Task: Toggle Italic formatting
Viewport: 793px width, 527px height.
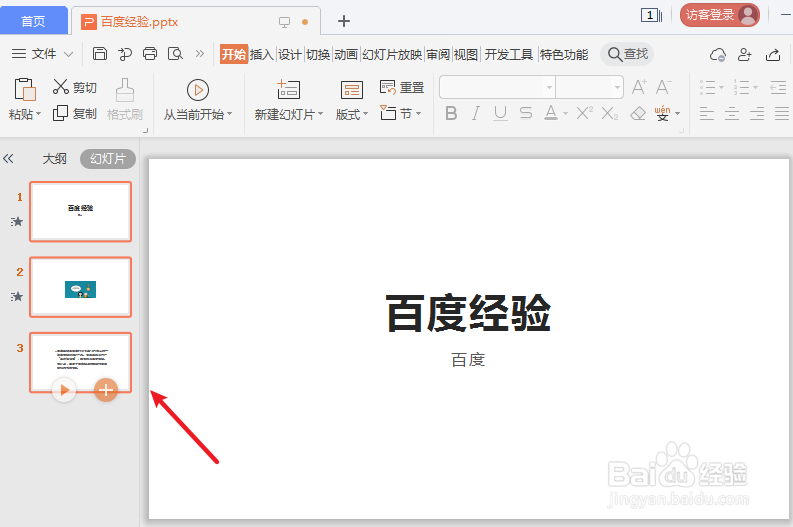Action: point(475,113)
